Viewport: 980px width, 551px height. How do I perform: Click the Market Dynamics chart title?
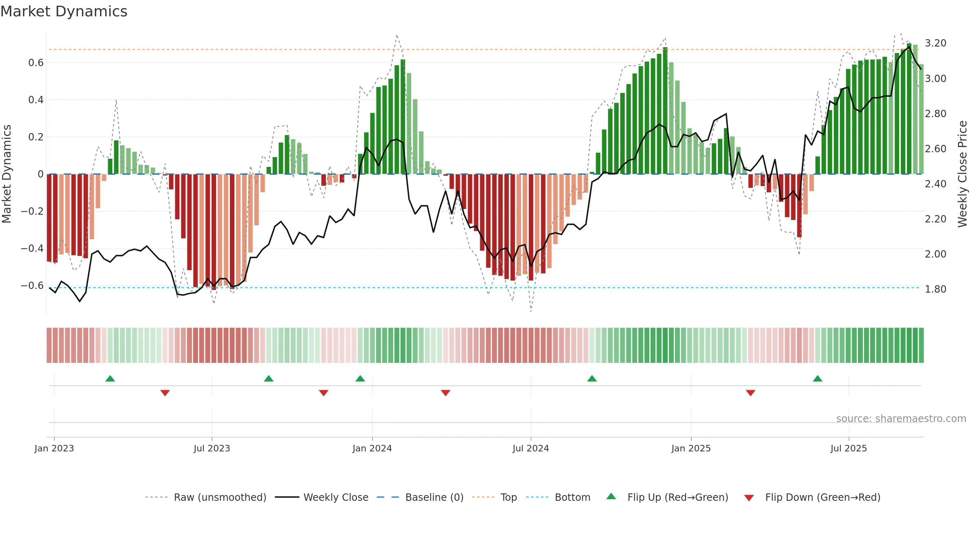[x=64, y=11]
